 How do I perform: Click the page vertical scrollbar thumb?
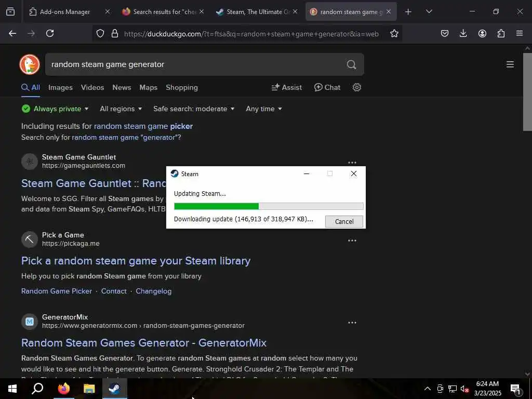click(x=527, y=91)
